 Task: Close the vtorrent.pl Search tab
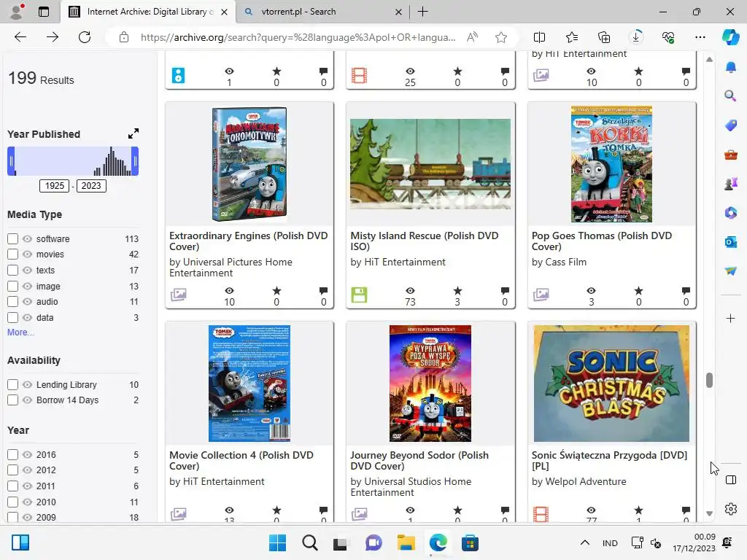pos(398,12)
